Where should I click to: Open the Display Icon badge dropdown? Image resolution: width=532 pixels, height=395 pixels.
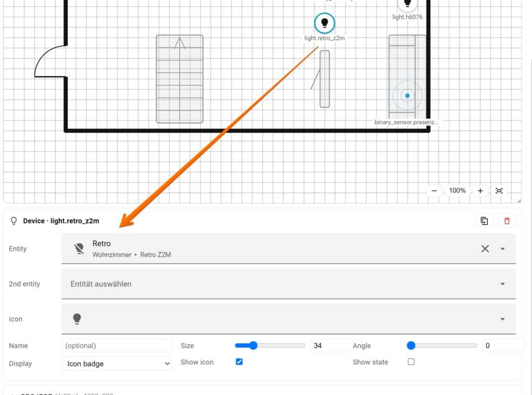[117, 363]
